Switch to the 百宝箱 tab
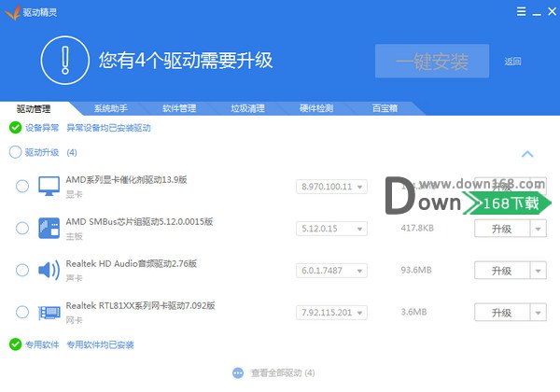Image resolution: width=560 pixels, height=392 pixels. (385, 108)
